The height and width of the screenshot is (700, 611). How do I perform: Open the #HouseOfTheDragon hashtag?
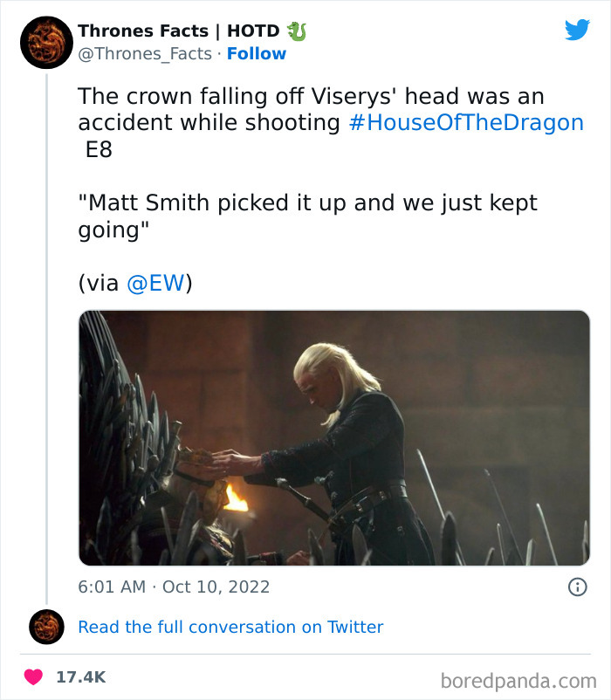click(x=465, y=123)
